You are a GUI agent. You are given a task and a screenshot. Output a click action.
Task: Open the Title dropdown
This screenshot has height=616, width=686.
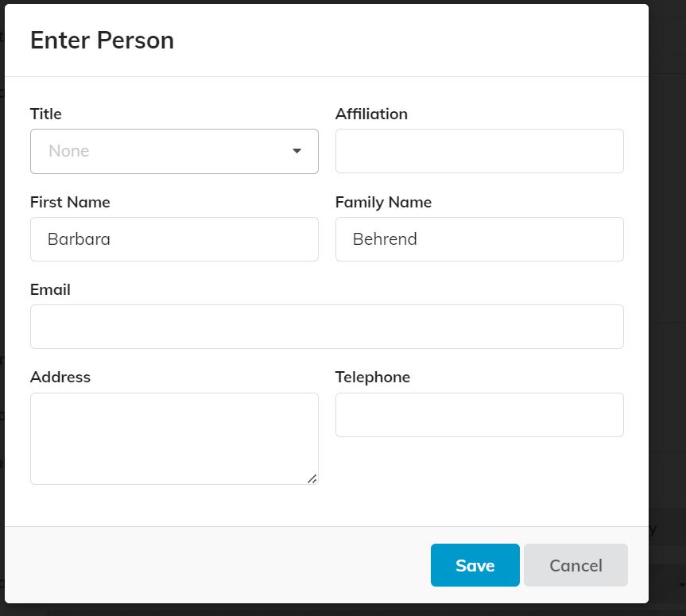tap(174, 151)
